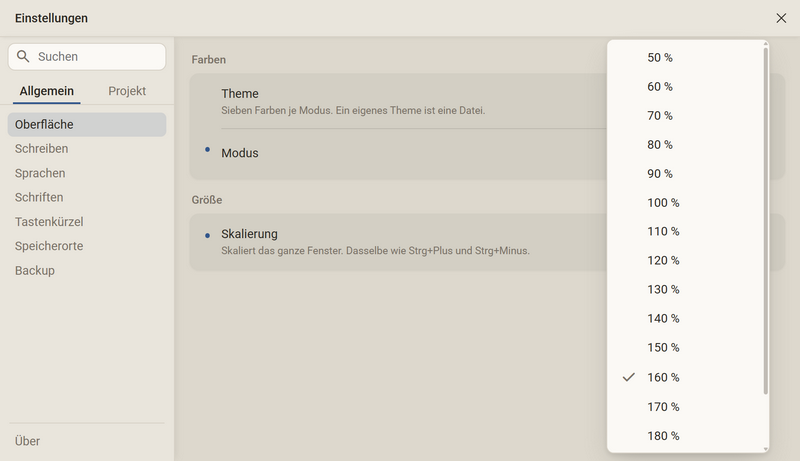Switch to the Projekt tab
800x461 pixels.
pos(127,91)
